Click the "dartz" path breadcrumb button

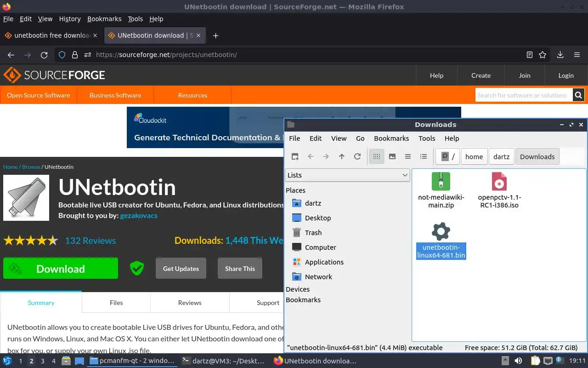pos(501,156)
